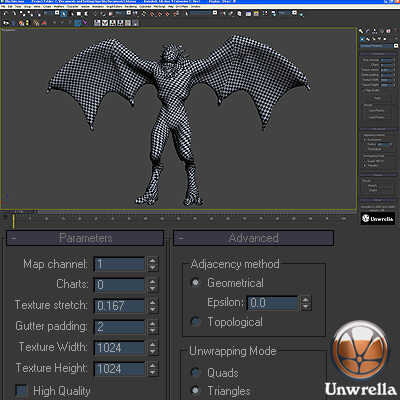Collapse the large Parameters rollout header
400x400 pixels.
(x=85, y=238)
